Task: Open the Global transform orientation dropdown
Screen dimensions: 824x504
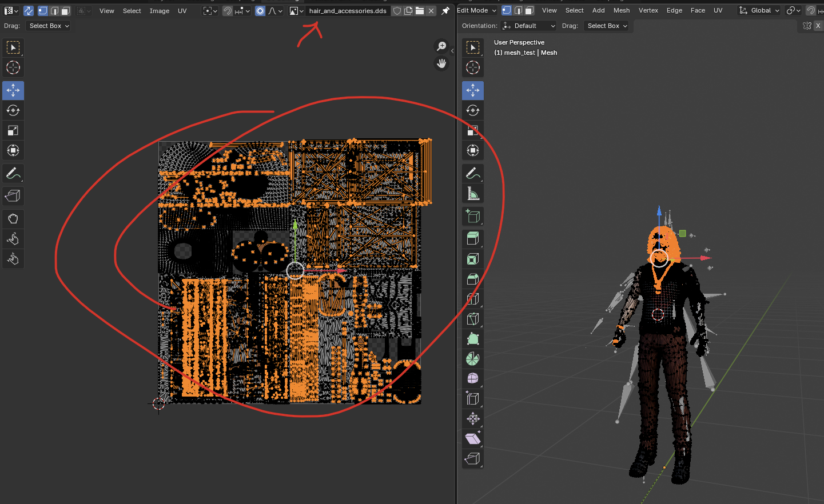Action: tap(759, 10)
